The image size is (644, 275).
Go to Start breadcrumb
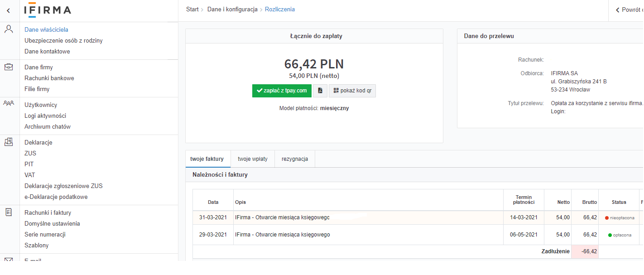192,9
